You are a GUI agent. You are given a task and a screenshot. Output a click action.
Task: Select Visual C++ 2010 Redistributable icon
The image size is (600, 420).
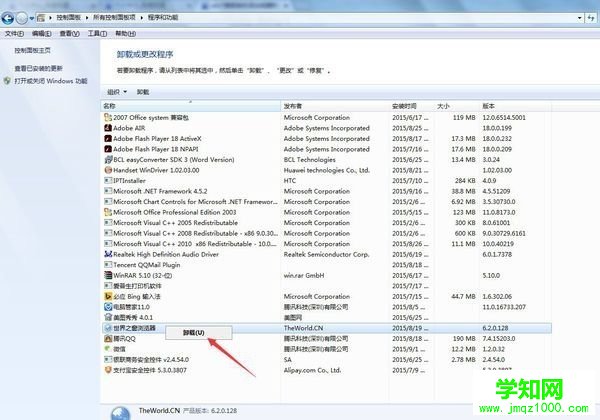point(108,244)
